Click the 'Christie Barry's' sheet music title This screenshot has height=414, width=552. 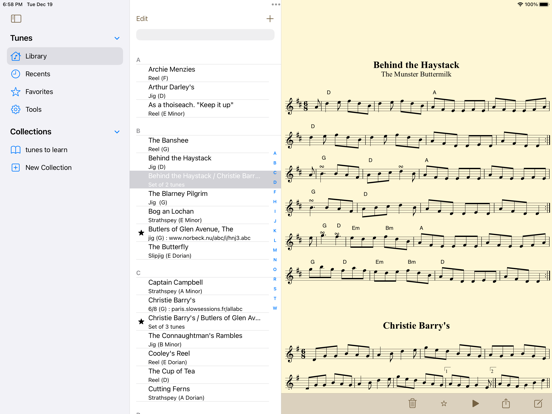[x=416, y=326]
